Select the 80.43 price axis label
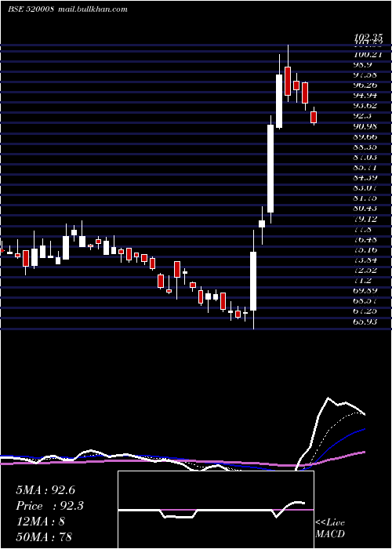This screenshot has width=392, height=549. pyautogui.click(x=367, y=208)
